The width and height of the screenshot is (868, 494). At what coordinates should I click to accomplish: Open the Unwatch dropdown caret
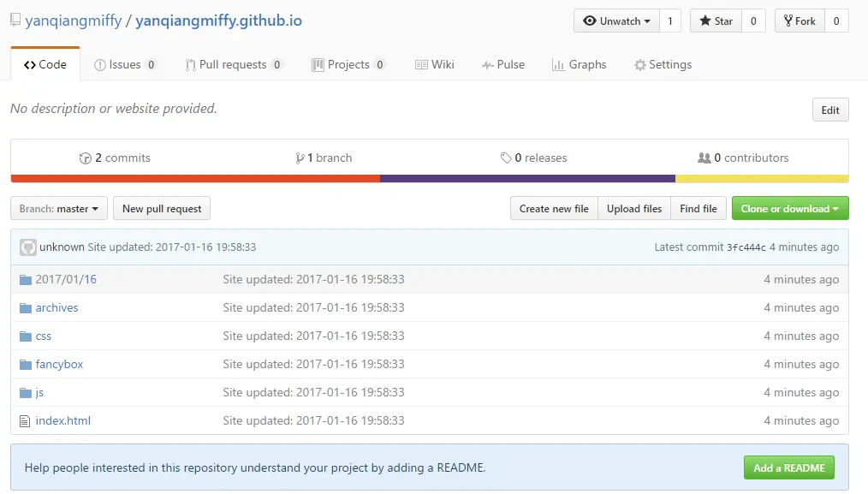pyautogui.click(x=647, y=21)
